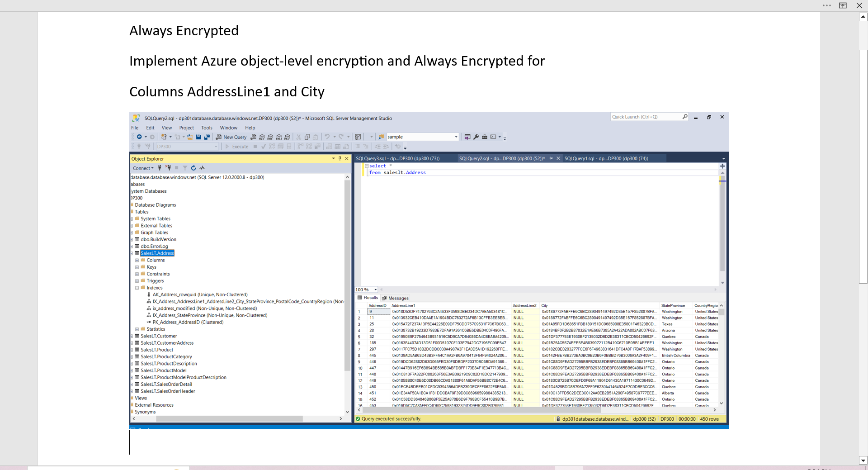Close the SQLQuery2.sql tab
868x470 pixels.
pos(558,158)
